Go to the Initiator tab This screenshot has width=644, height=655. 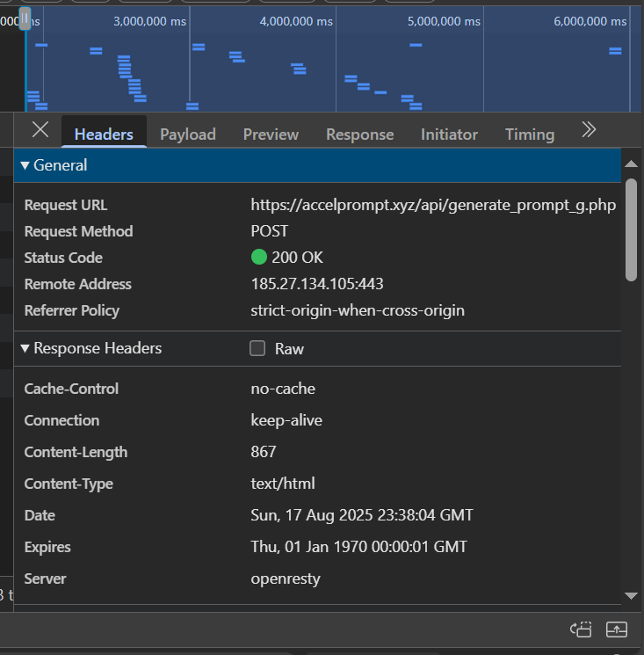449,134
